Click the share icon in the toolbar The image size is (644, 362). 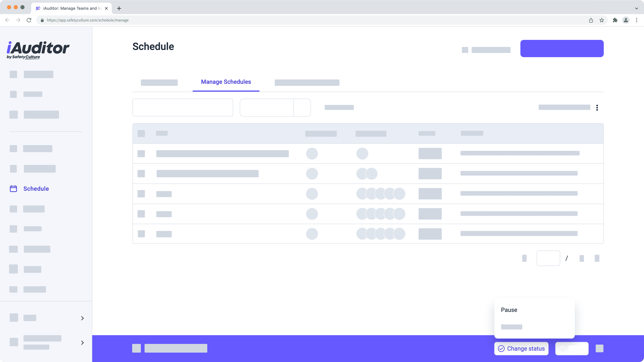tap(591, 20)
